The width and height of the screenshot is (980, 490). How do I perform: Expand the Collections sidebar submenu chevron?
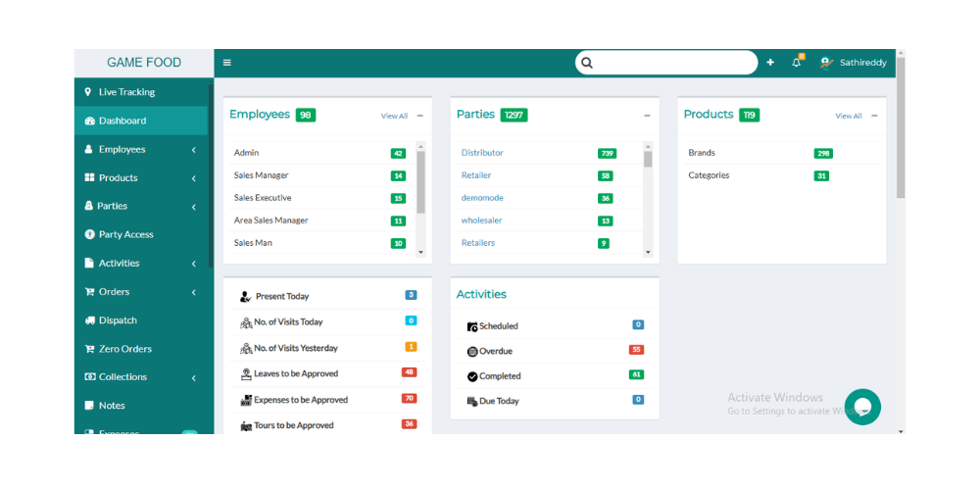pos(194,377)
